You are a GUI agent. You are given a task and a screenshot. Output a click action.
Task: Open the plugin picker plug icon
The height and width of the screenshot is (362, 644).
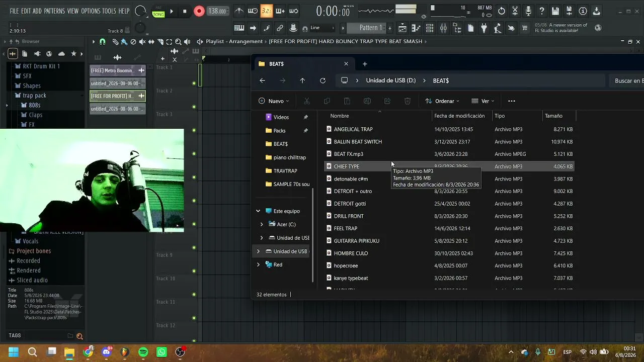pos(484,28)
